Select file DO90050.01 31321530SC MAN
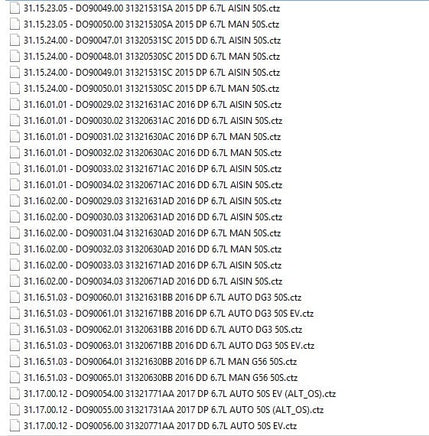Viewport: 429px width, 436px height. click(151, 88)
